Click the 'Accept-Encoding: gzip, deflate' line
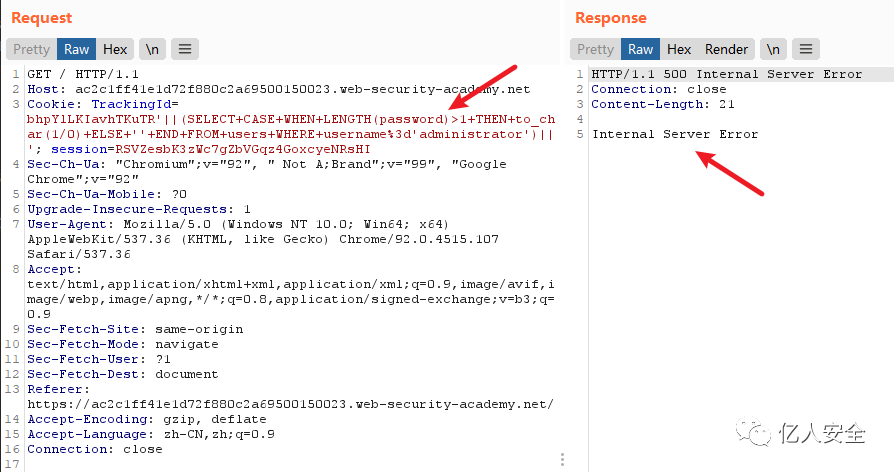 [x=147, y=420]
